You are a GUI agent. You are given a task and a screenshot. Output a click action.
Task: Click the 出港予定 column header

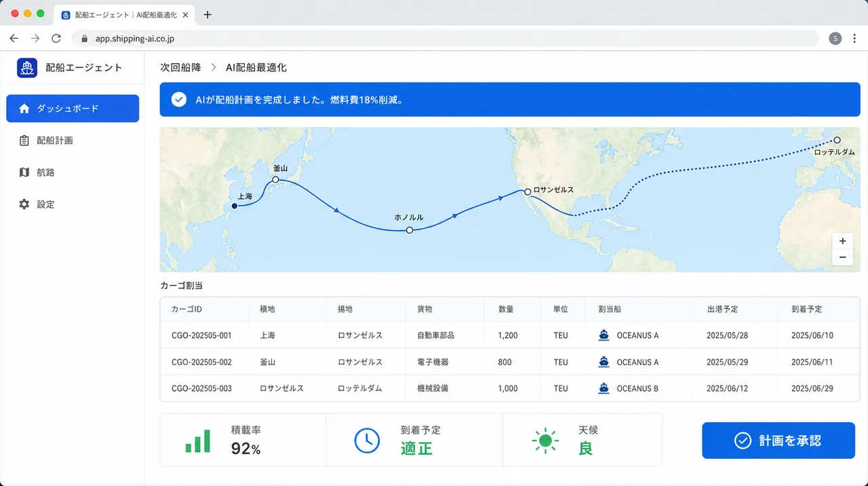click(x=722, y=310)
